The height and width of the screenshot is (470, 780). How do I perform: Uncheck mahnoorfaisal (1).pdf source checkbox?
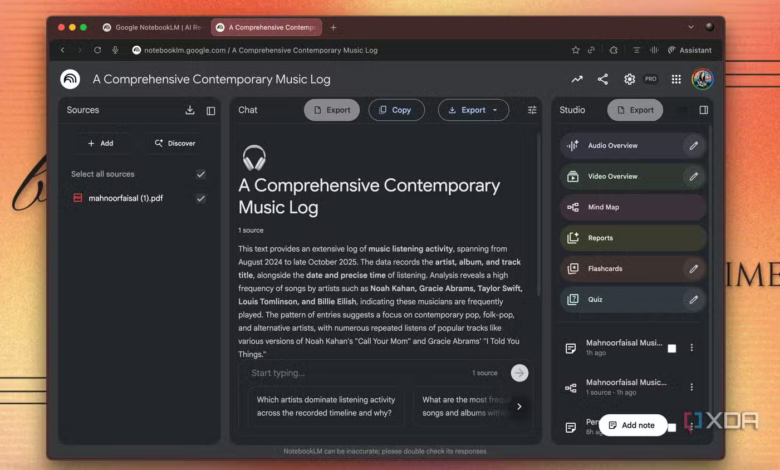(x=200, y=198)
